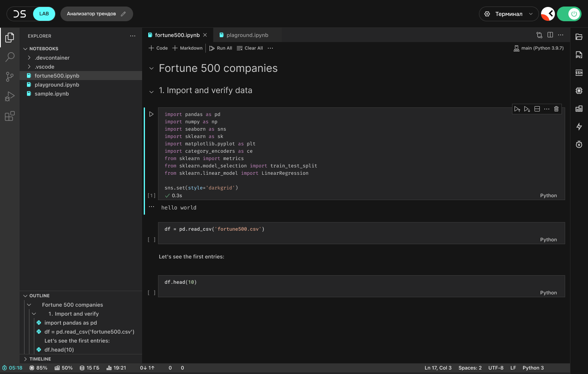Open Explorer more actions menu
Viewport: 588px width, 374px height.
133,36
